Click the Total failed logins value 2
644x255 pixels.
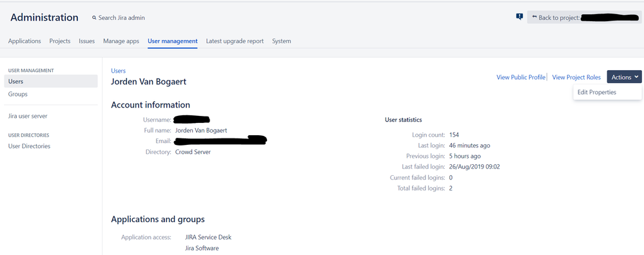coord(451,188)
